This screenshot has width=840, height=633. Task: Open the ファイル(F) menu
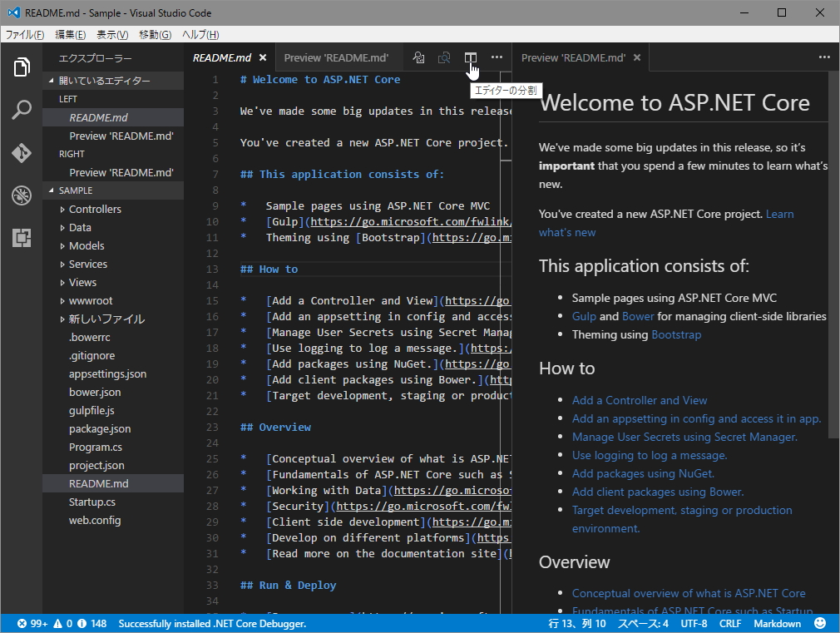pyautogui.click(x=25, y=35)
